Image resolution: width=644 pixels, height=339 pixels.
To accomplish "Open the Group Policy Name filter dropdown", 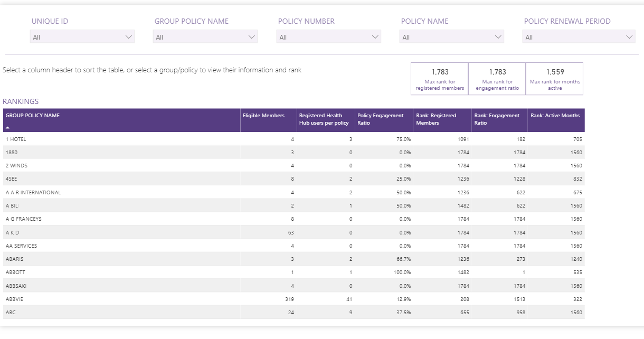I will point(205,37).
